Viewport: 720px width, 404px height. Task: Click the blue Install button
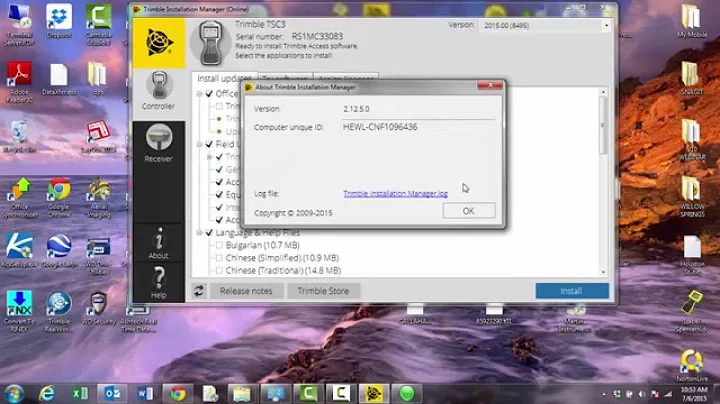[x=572, y=291]
